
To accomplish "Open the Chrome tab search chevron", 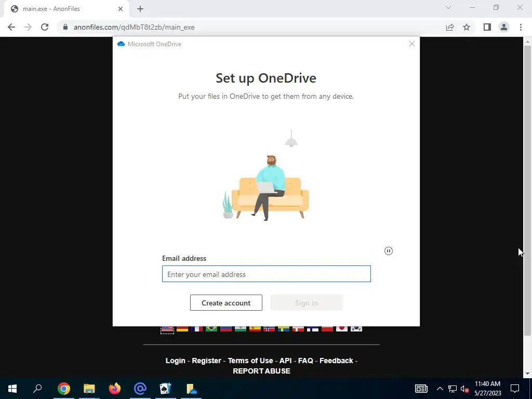I will (448, 7).
